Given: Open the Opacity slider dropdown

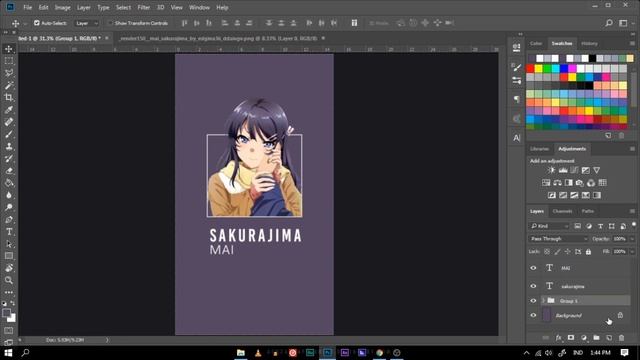Looking at the screenshot, I should coord(632,239).
